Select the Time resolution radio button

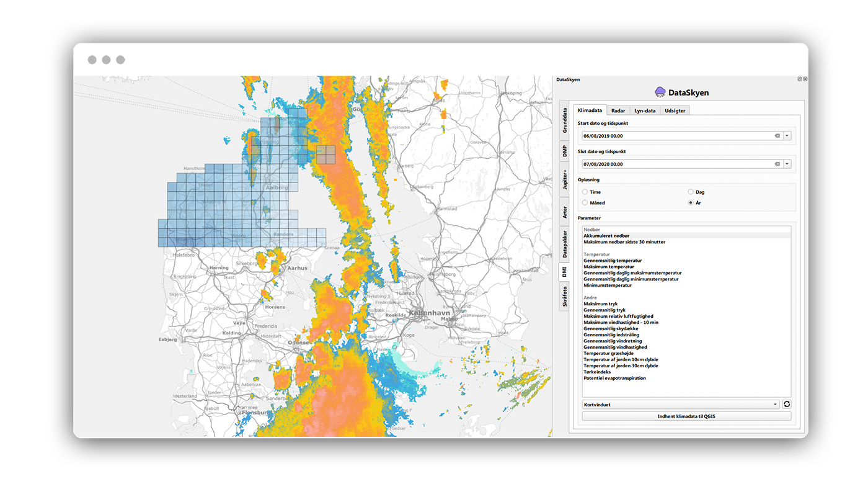point(585,192)
